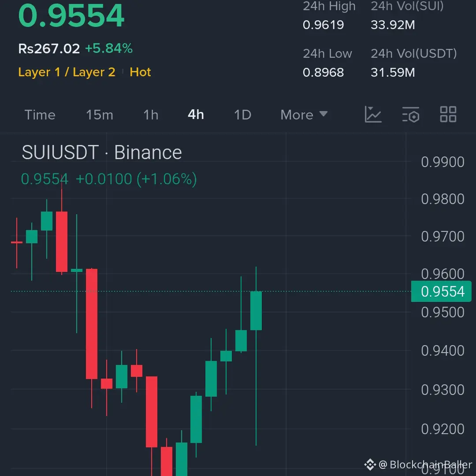Click the green 0.9554 current price tag
The width and height of the screenshot is (476, 476).
(441, 291)
